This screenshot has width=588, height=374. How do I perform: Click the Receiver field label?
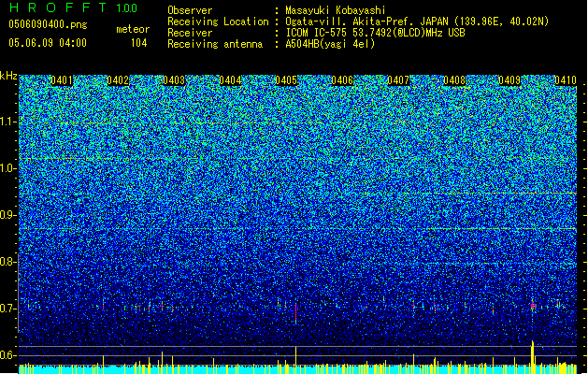(x=190, y=33)
